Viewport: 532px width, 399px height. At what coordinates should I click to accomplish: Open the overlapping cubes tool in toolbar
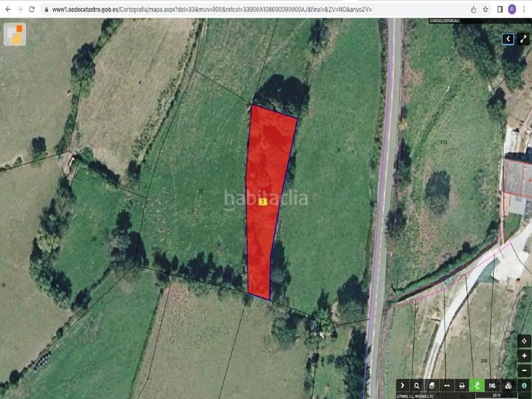click(508, 386)
